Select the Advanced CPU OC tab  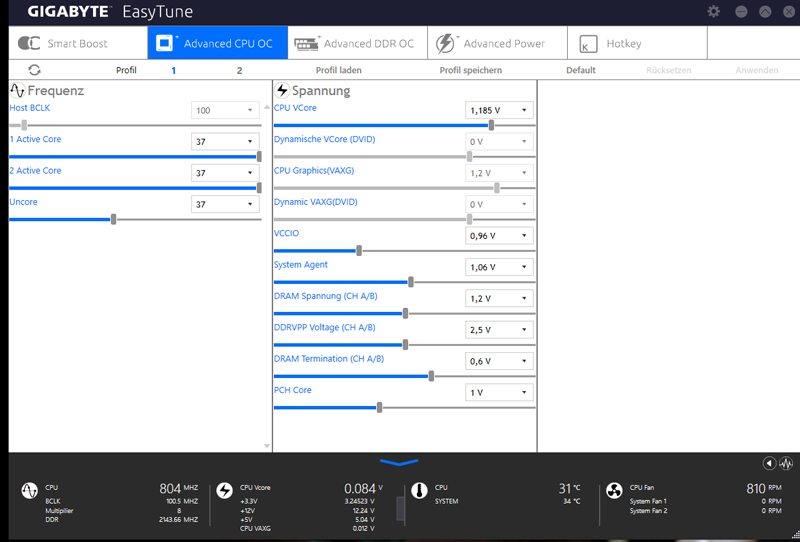pyautogui.click(x=218, y=43)
